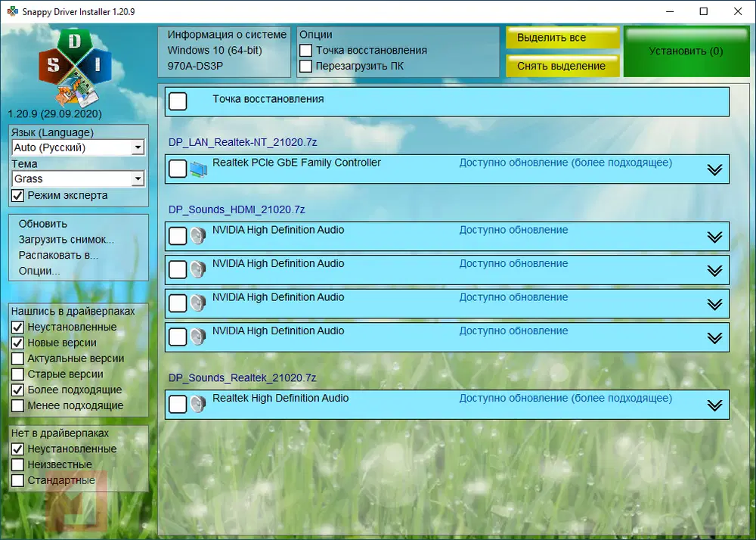This screenshot has width=756, height=540.
Task: Click the SDI hexagon logo
Action: tap(75, 67)
